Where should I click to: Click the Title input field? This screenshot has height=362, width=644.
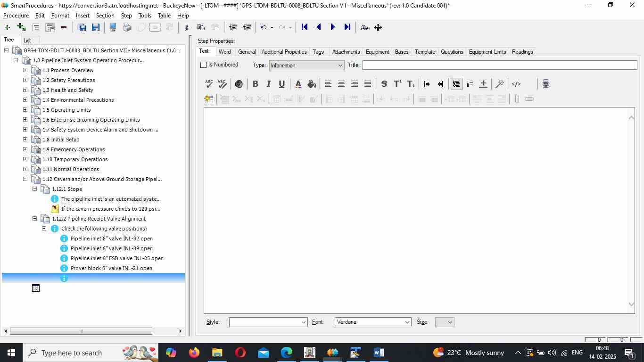click(x=500, y=65)
